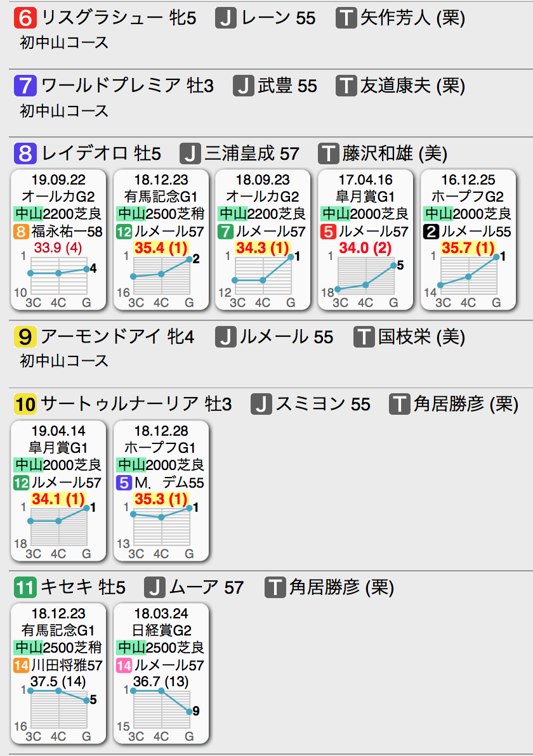This screenshot has height=756, width=533.
Task: Open the 18.03.24 日経賞G2 race card
Action: (x=161, y=674)
